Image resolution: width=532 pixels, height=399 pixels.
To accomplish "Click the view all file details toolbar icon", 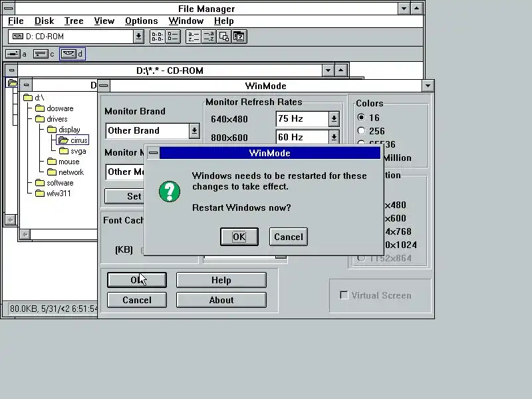I will point(173,37).
